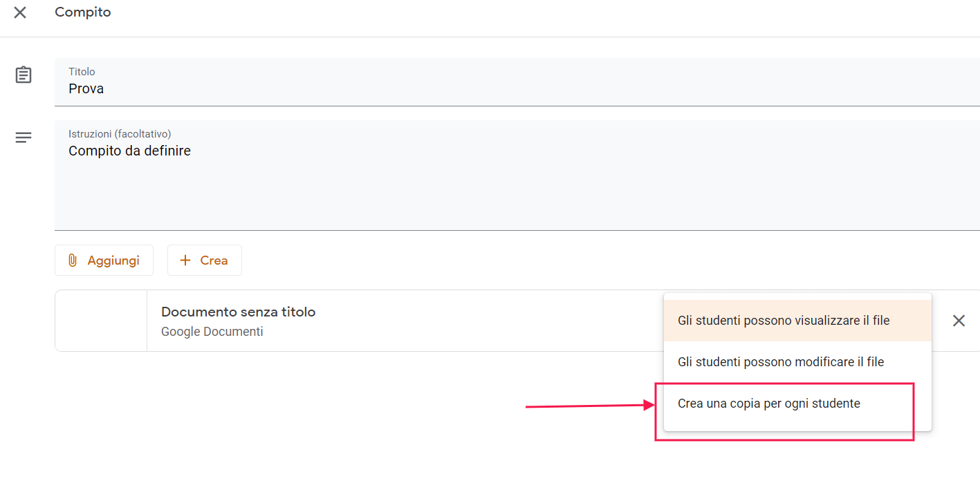Viewport: 980px width, 492px height.
Task: Open the "Documento senza titolo" title link
Action: 238,312
